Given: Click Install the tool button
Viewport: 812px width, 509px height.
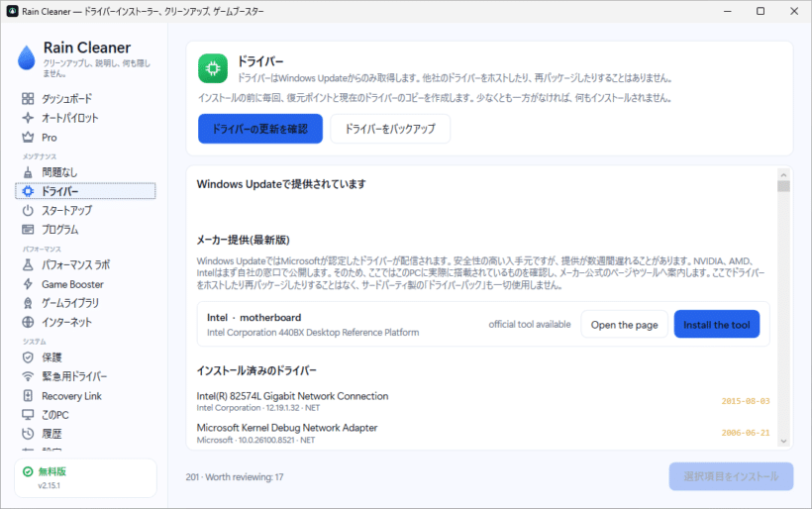Looking at the screenshot, I should [717, 324].
